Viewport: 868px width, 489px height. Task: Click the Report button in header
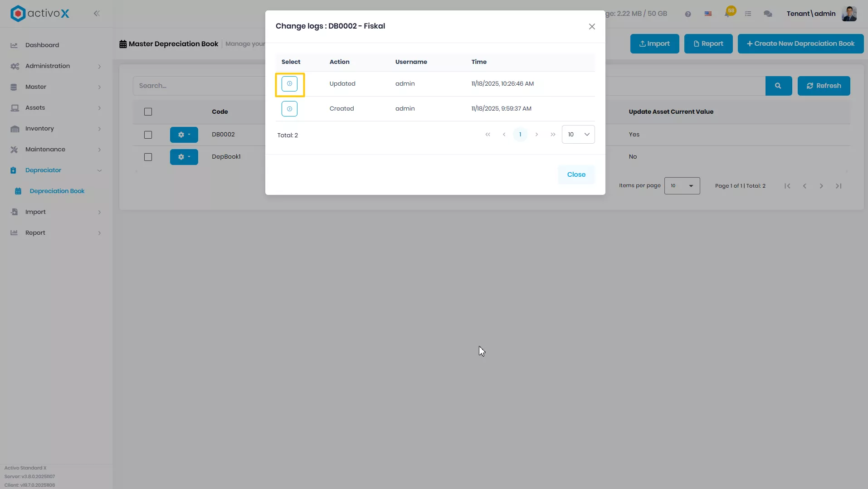708,44
